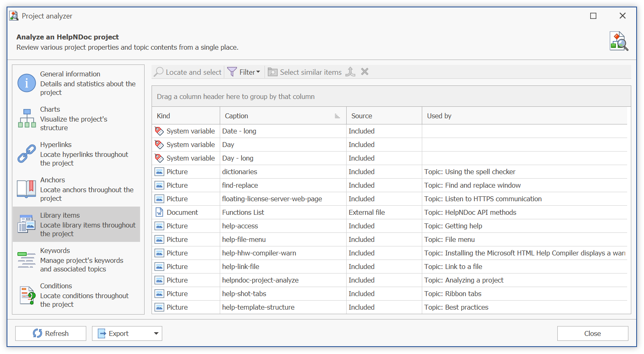Click the project analyze icon in header
The width and height of the screenshot is (644, 354).
(619, 41)
